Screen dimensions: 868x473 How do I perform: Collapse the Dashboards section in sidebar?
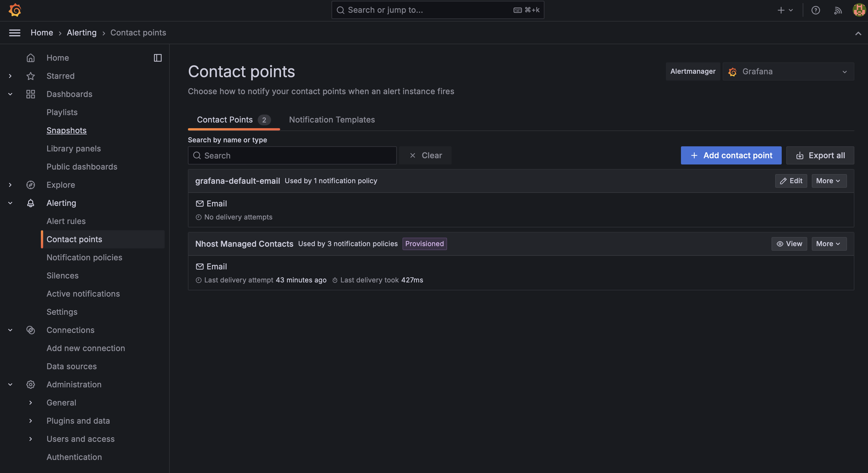tap(10, 94)
